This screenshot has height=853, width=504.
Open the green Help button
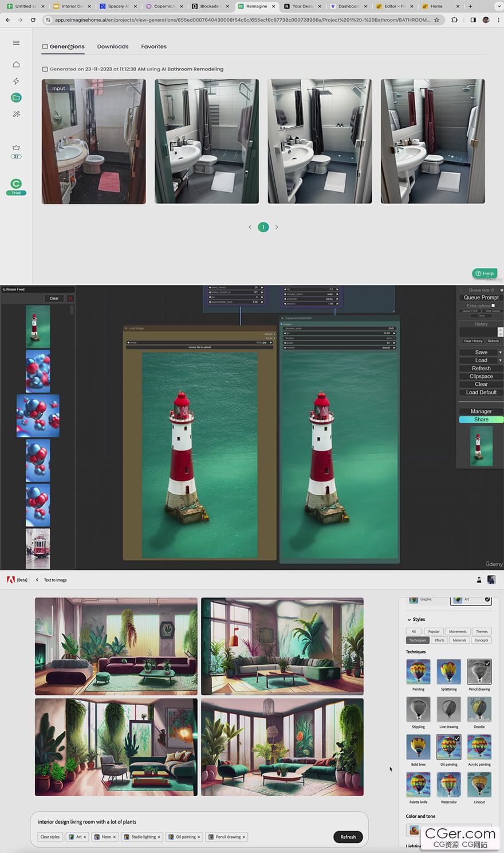[x=485, y=273]
